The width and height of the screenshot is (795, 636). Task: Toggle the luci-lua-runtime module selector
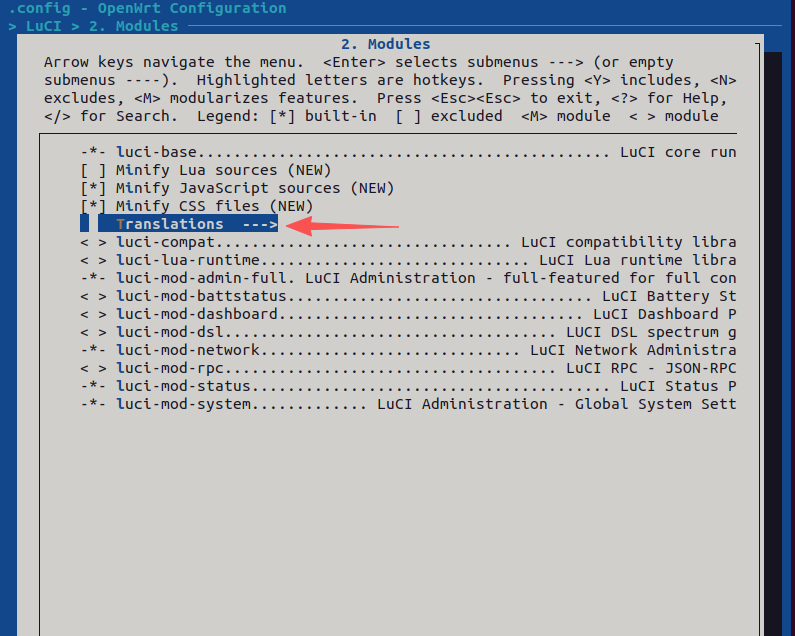tap(93, 260)
